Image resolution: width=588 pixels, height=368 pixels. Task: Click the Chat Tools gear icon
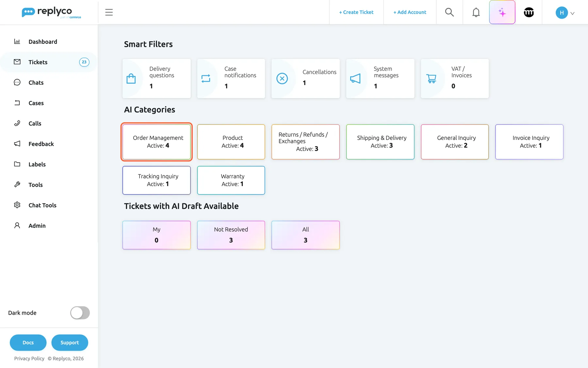[17, 205]
